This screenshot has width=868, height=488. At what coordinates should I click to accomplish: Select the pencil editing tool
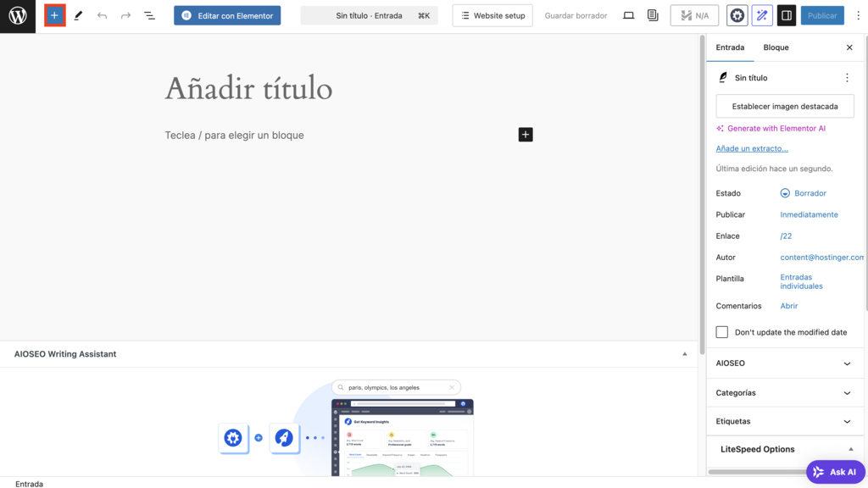(78, 14)
